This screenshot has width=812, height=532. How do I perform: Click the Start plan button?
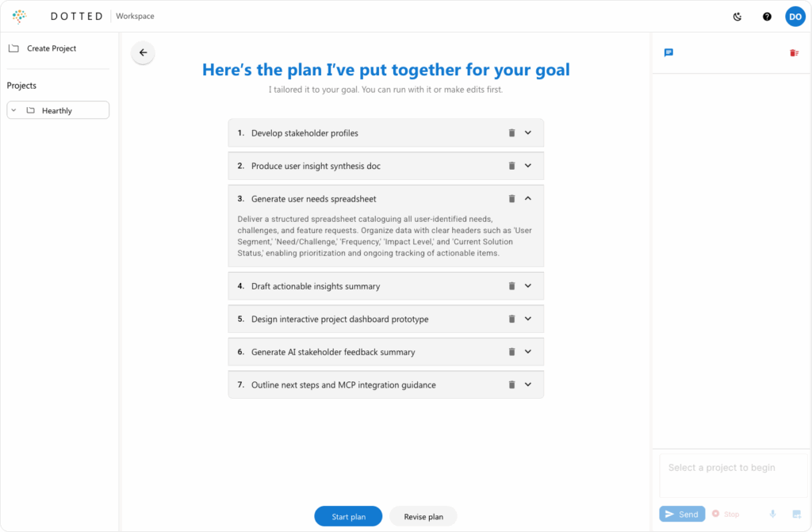(348, 516)
